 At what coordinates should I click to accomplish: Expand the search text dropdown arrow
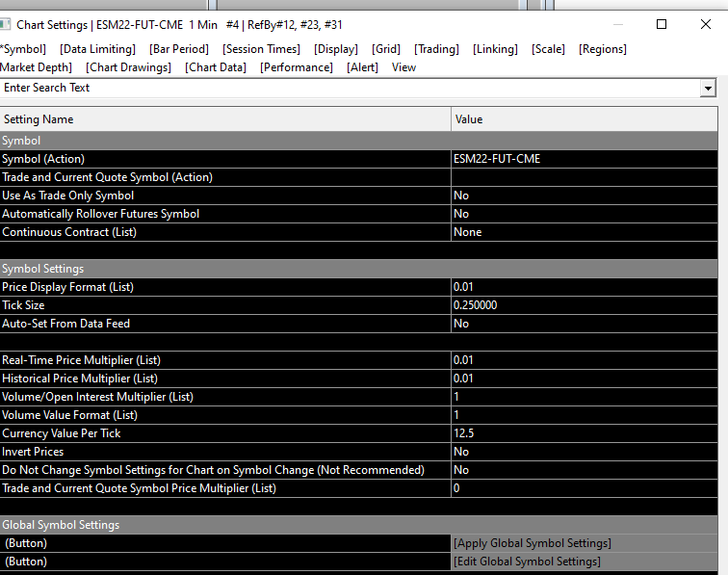pyautogui.click(x=708, y=88)
